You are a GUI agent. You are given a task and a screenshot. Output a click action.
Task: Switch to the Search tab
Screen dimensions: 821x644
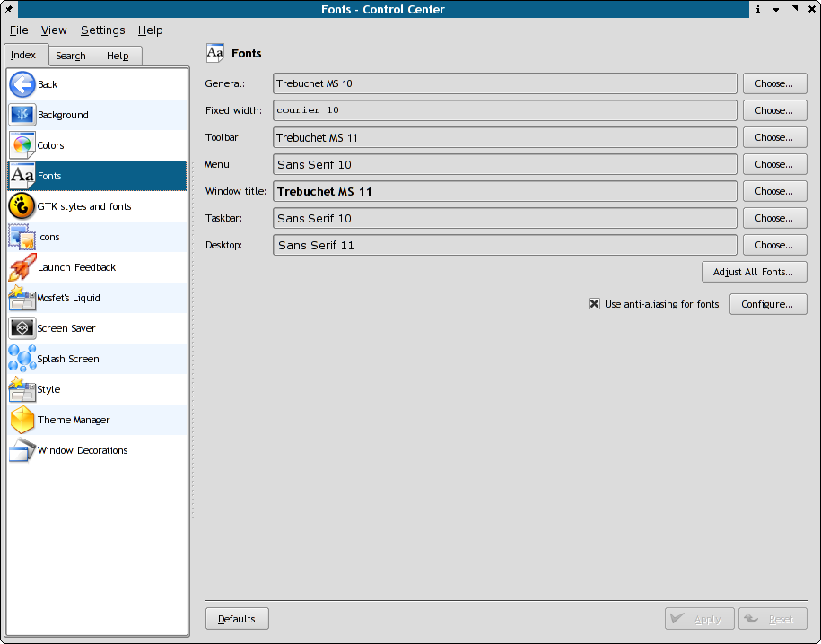[71, 56]
